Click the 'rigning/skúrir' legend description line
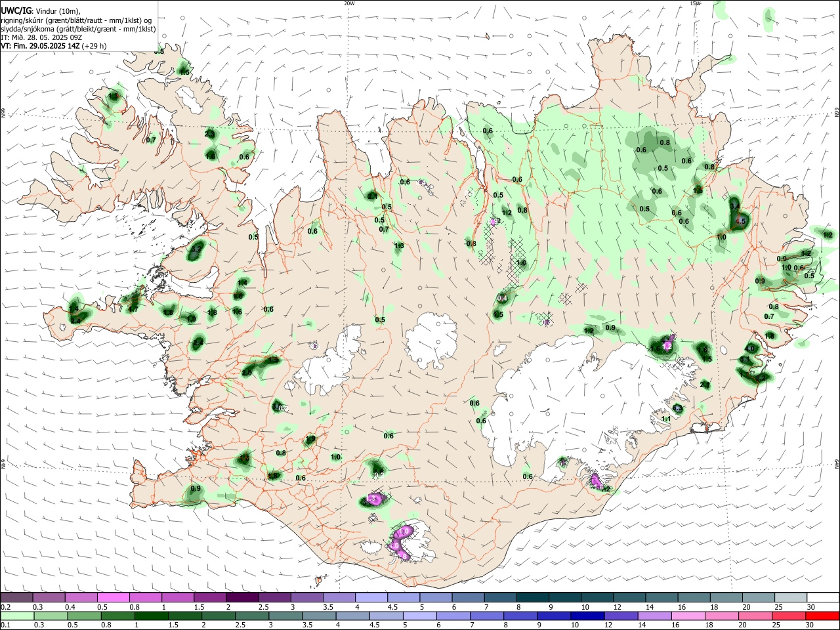 [76, 20]
